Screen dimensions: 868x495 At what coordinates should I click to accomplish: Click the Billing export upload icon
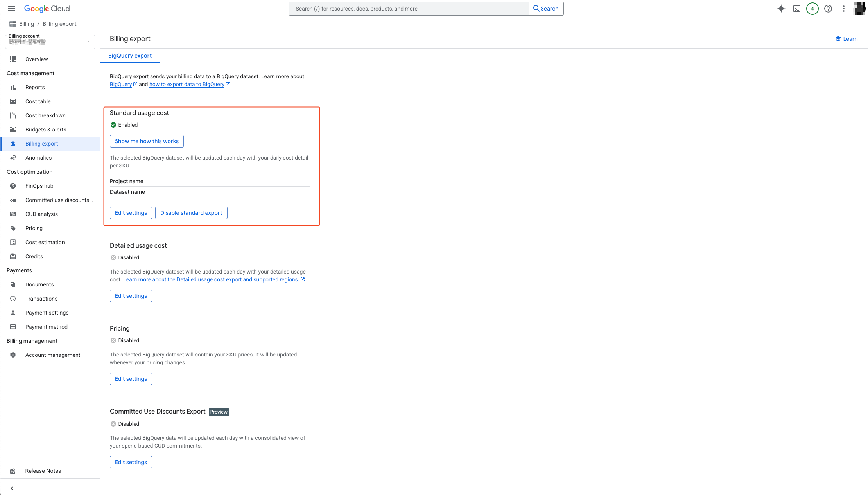tap(13, 144)
